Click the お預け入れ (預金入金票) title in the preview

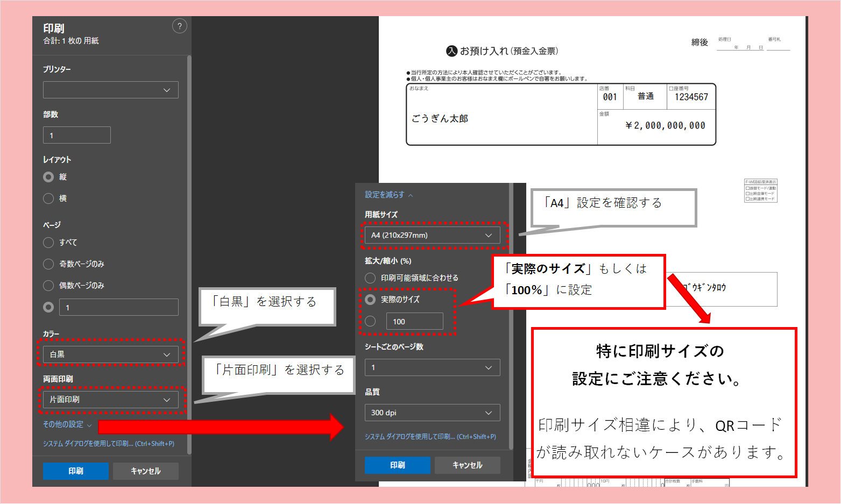tap(502, 51)
